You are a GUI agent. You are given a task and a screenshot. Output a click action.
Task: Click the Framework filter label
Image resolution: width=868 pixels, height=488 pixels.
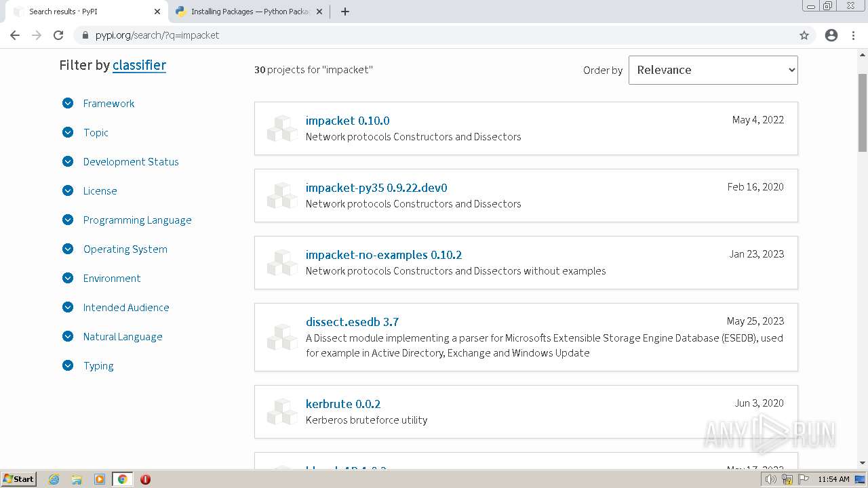pos(108,104)
